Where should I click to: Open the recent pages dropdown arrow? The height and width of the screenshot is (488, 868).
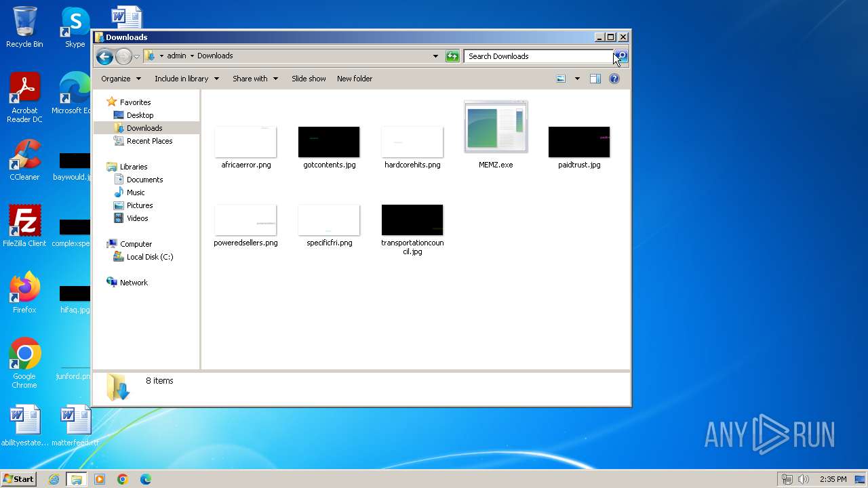(136, 56)
